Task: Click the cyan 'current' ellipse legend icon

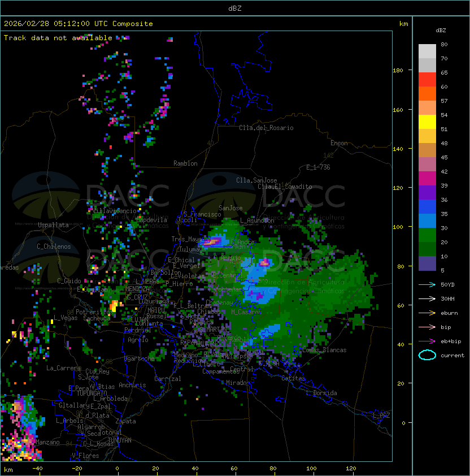Action: click(x=427, y=355)
